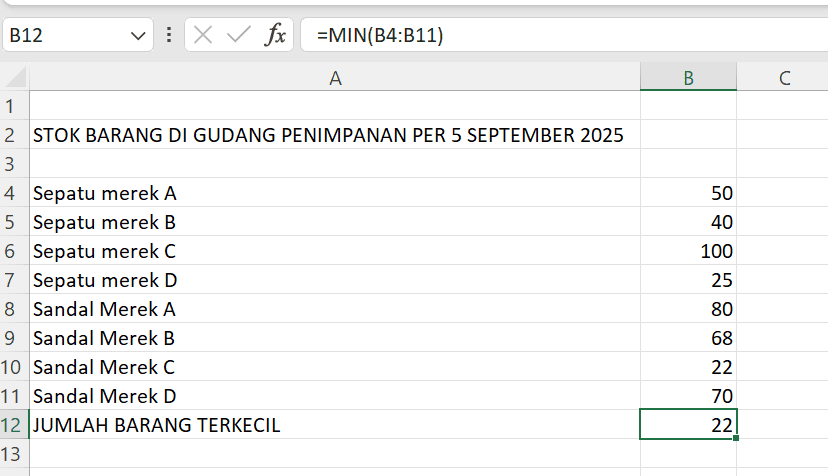
Task: Select the cell with value 25
Action: click(688, 280)
